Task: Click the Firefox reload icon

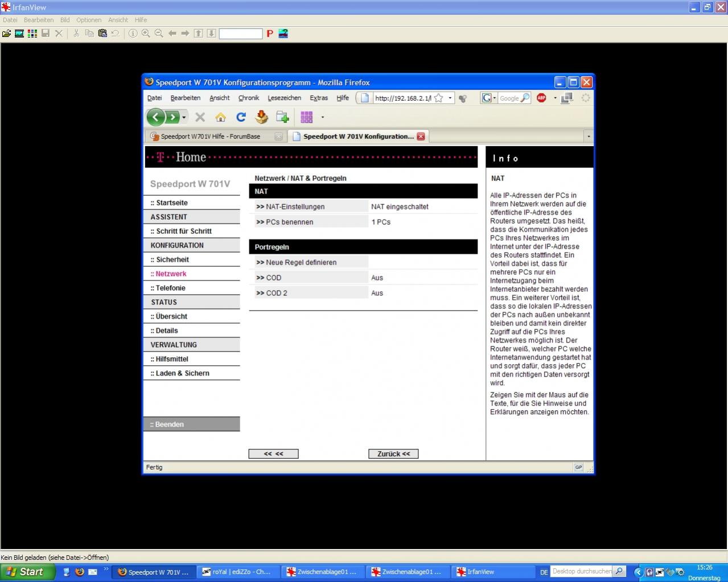Action: [241, 117]
